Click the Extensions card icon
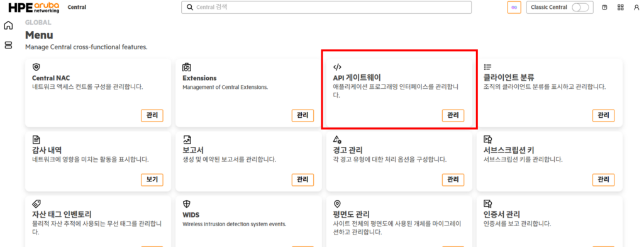The image size is (644, 247). click(186, 67)
